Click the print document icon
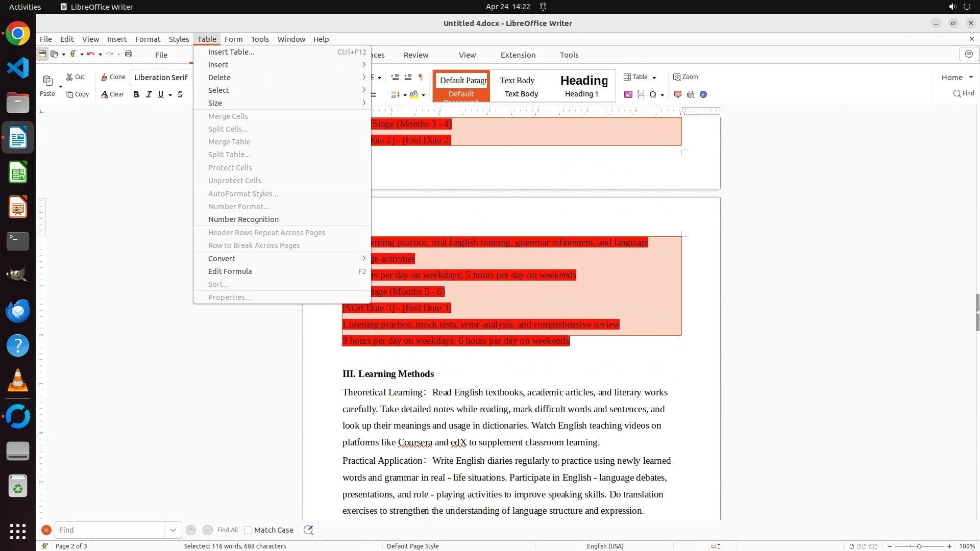This screenshot has width=980, height=551. click(x=129, y=54)
